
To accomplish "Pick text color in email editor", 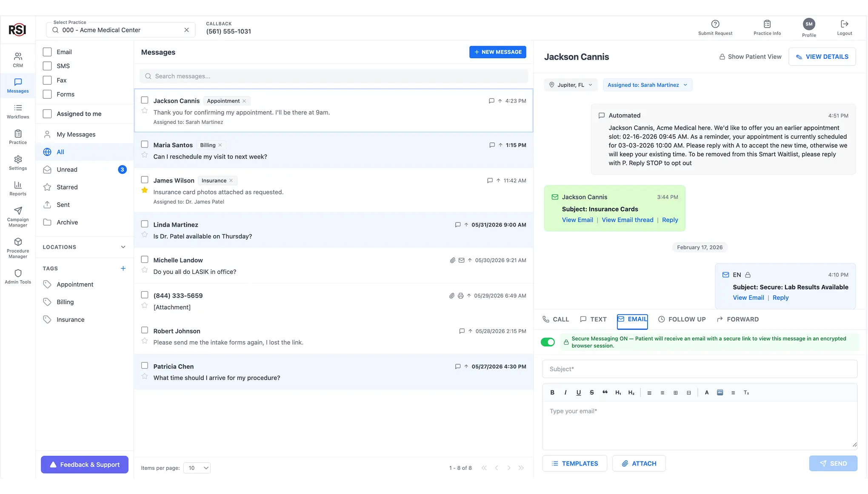I will coord(707,393).
